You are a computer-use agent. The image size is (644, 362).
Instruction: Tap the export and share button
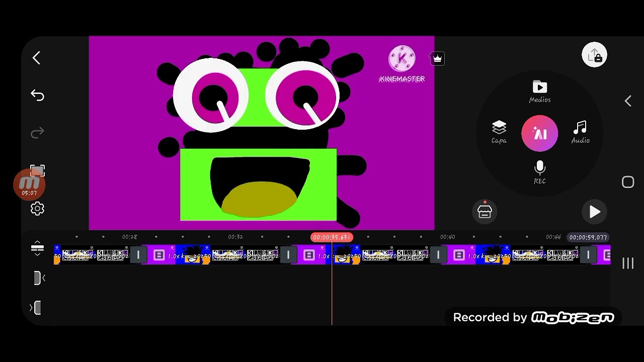coord(595,55)
